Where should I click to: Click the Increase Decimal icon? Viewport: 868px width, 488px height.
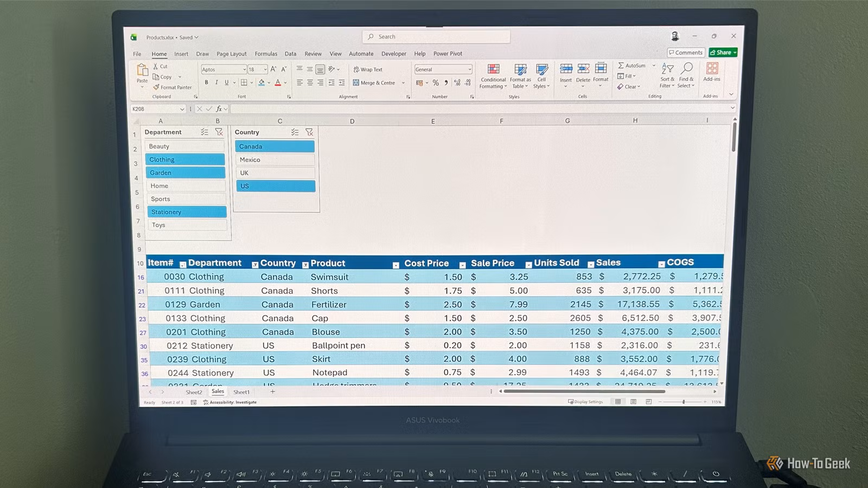coord(457,82)
